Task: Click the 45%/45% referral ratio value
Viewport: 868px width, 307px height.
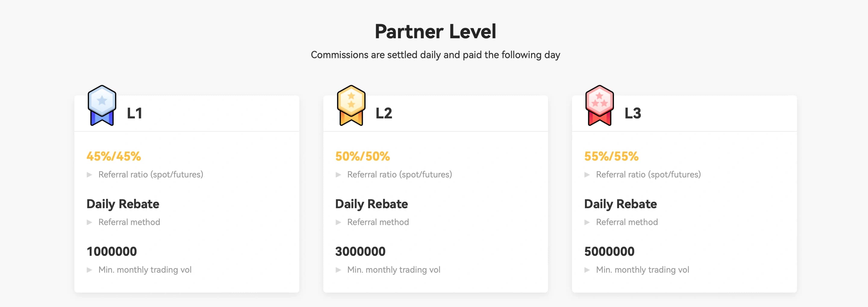Action: click(114, 156)
